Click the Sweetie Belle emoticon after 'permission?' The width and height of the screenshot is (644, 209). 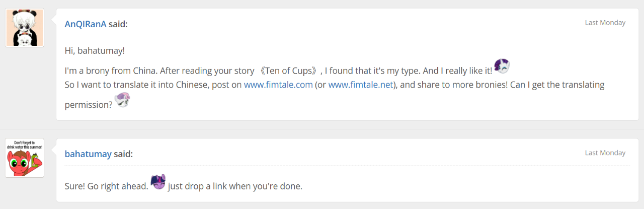click(x=122, y=100)
